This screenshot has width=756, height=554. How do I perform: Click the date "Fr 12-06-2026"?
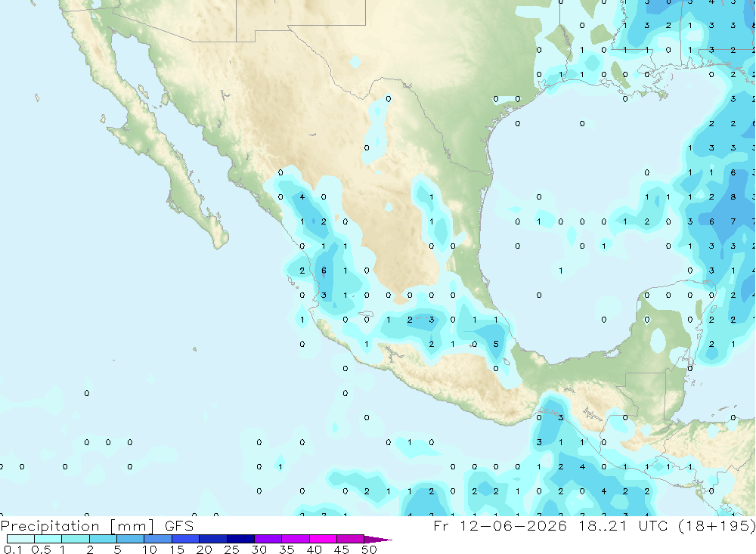[x=500, y=525]
